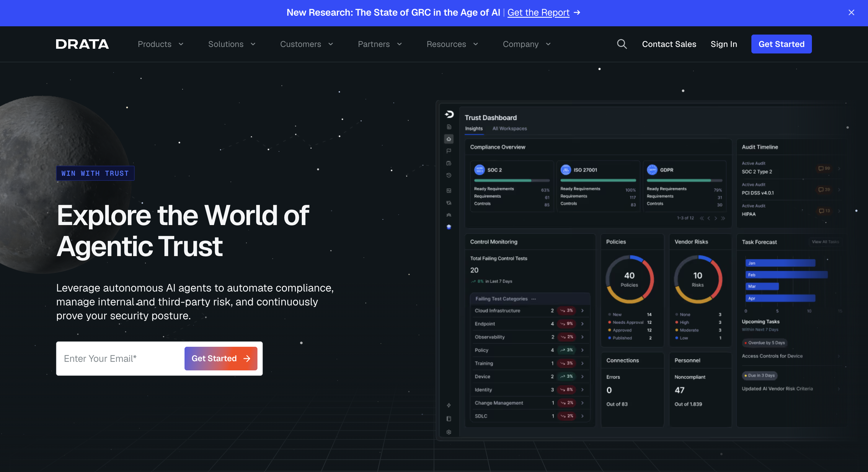The width and height of the screenshot is (868, 472).
Task: Click the chart monitor icon in sidebar
Action: (449, 191)
